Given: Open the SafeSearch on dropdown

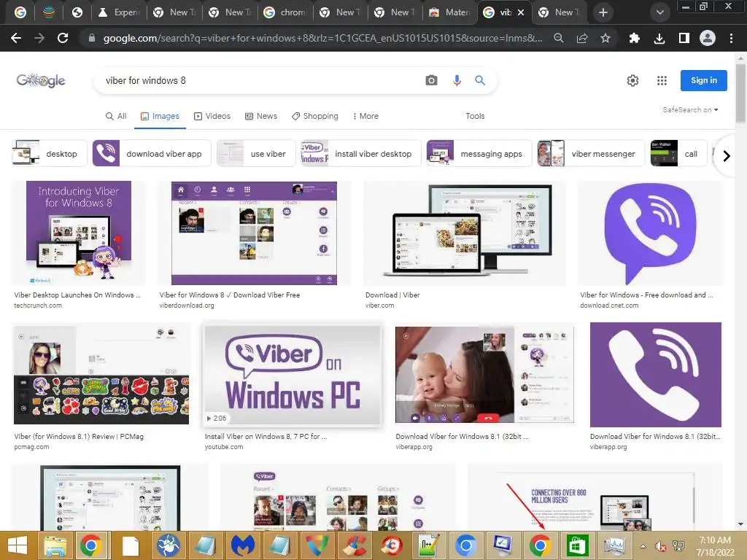Looking at the screenshot, I should (x=690, y=109).
